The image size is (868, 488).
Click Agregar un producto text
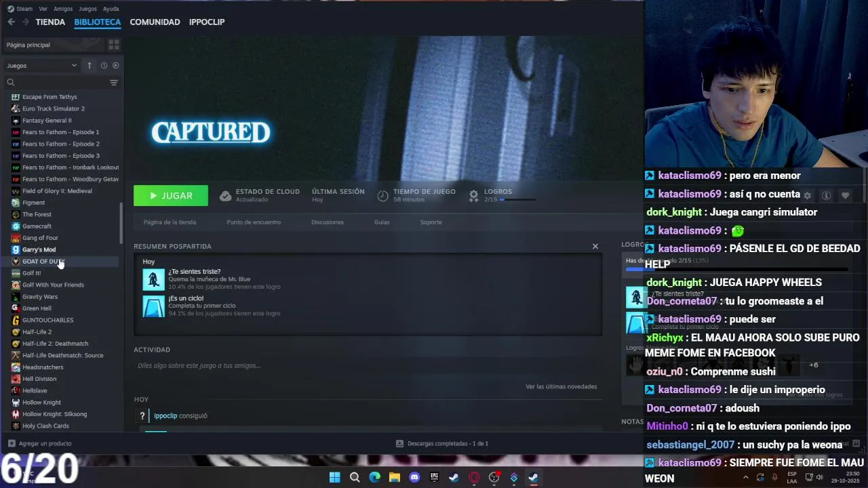[x=45, y=443]
